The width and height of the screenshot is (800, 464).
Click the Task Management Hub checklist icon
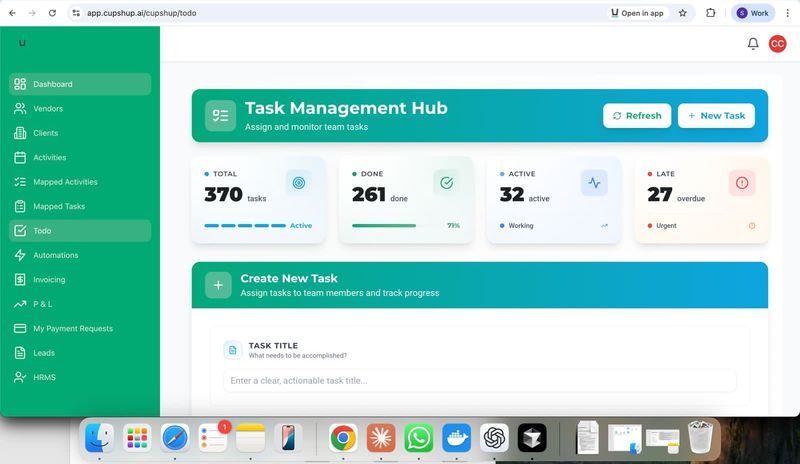[220, 116]
